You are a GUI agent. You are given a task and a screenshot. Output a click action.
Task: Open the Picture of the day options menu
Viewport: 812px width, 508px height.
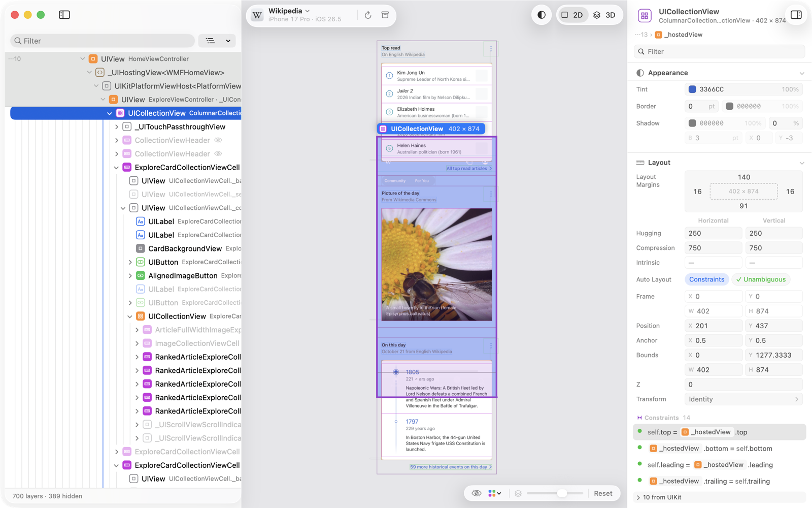(491, 194)
